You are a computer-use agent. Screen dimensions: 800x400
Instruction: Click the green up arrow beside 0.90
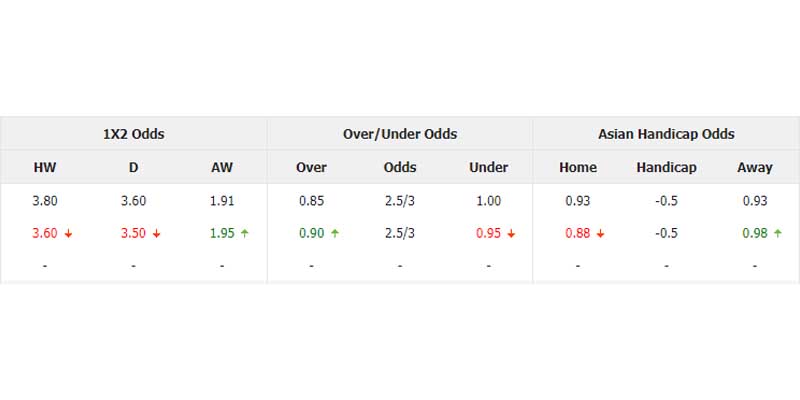tap(335, 234)
